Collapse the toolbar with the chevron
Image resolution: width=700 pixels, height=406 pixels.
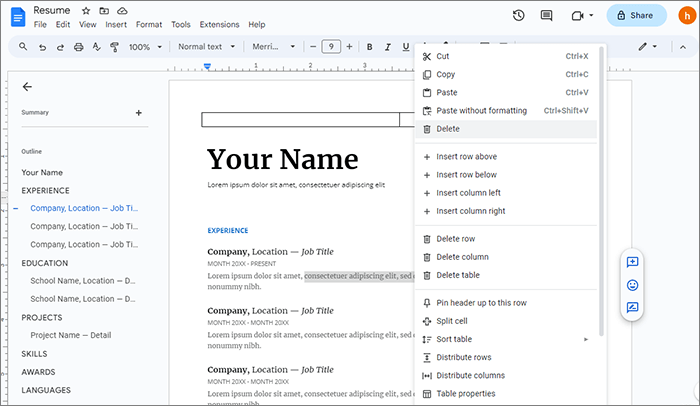[683, 47]
